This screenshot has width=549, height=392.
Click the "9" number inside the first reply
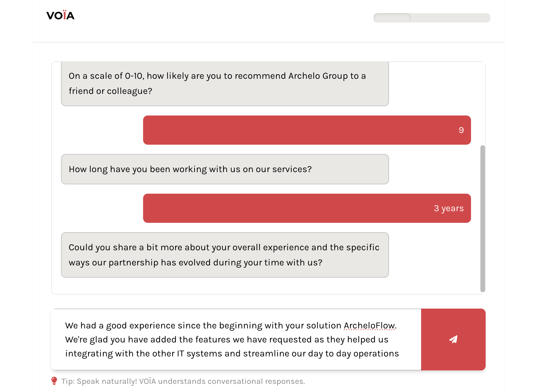click(x=461, y=130)
